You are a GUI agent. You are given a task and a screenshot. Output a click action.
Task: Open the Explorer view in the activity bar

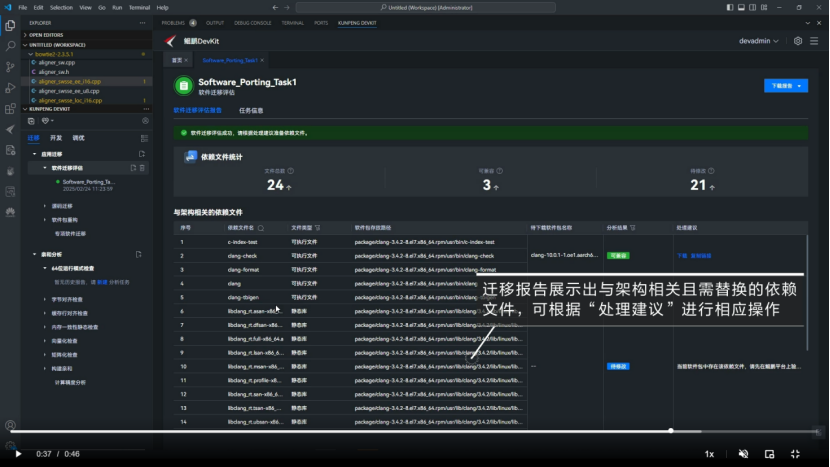(10, 25)
